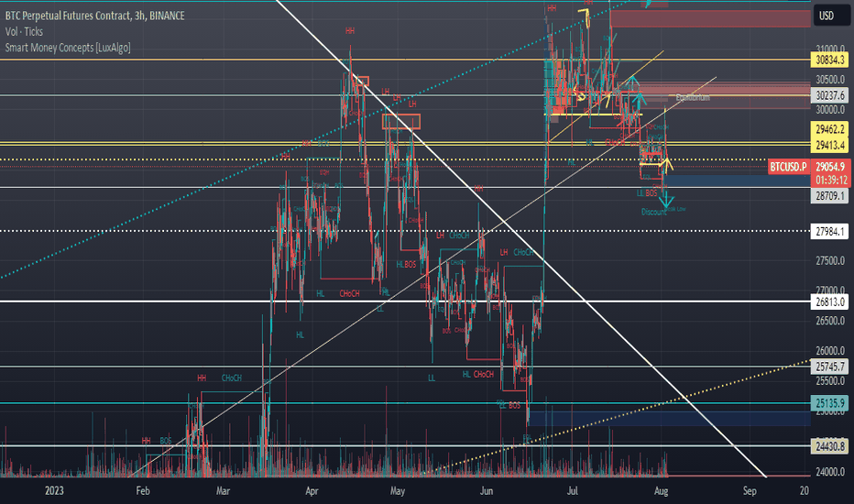Select the teal 25135.9 price label
This screenshot has width=854, height=504.
[x=830, y=403]
